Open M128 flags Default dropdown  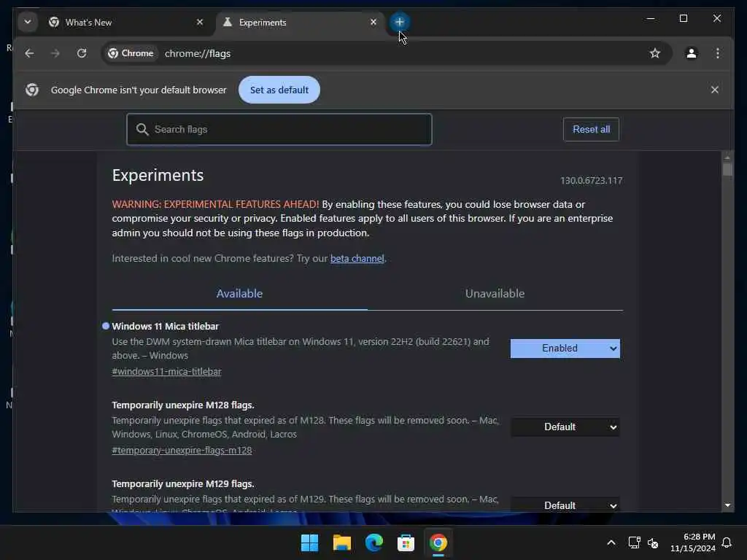(x=565, y=427)
